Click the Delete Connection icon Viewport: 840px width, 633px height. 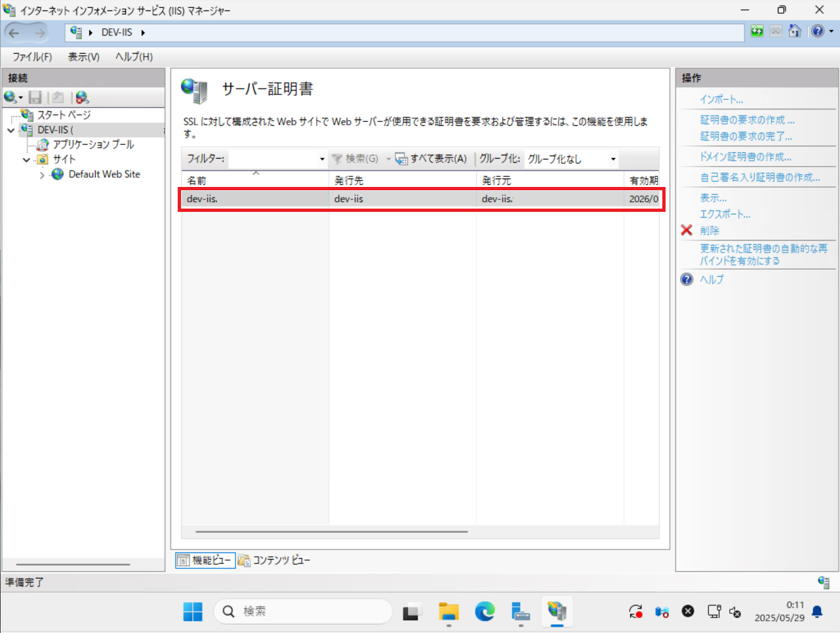coord(82,97)
